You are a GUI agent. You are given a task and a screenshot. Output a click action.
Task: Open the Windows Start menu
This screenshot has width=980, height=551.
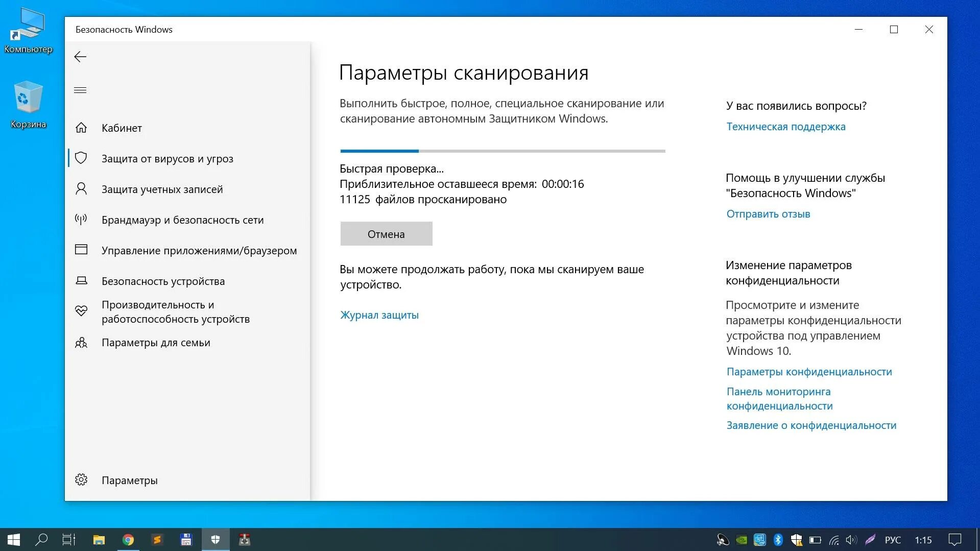coord(14,540)
